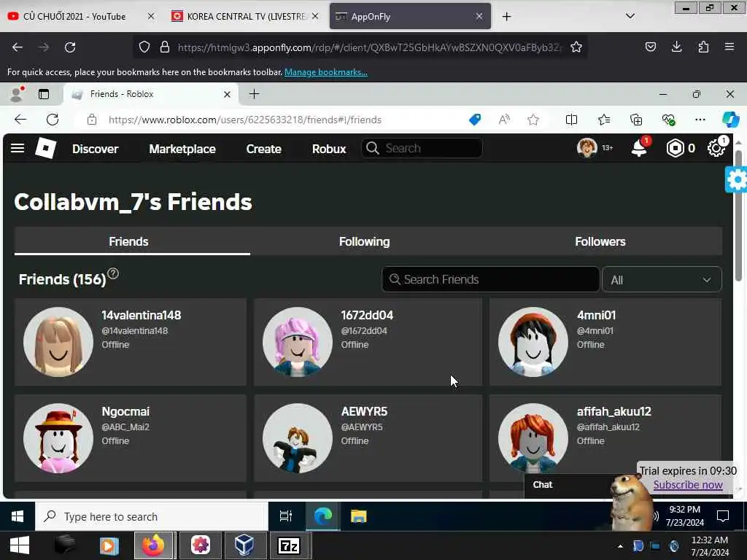Activate Edge Read aloud icon
Screen dimensions: 747x560
[x=504, y=120]
